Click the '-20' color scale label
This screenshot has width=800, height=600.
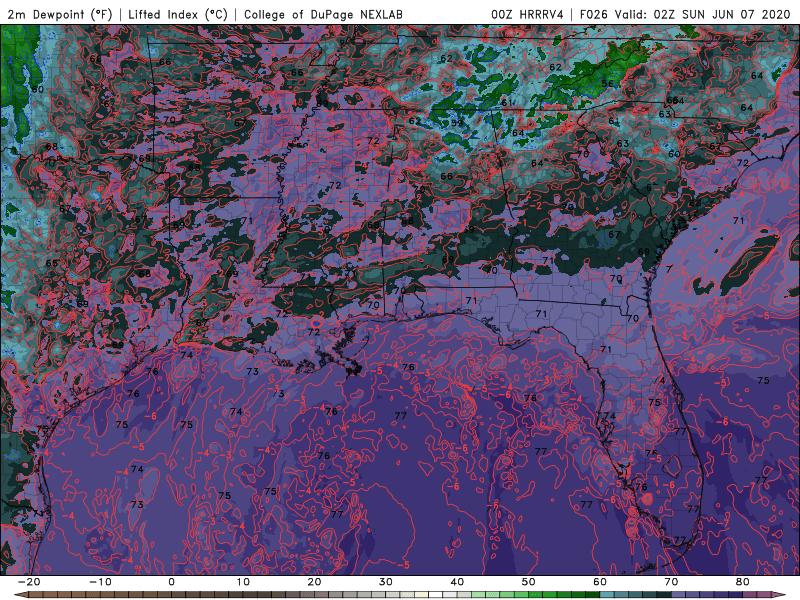coord(29,582)
